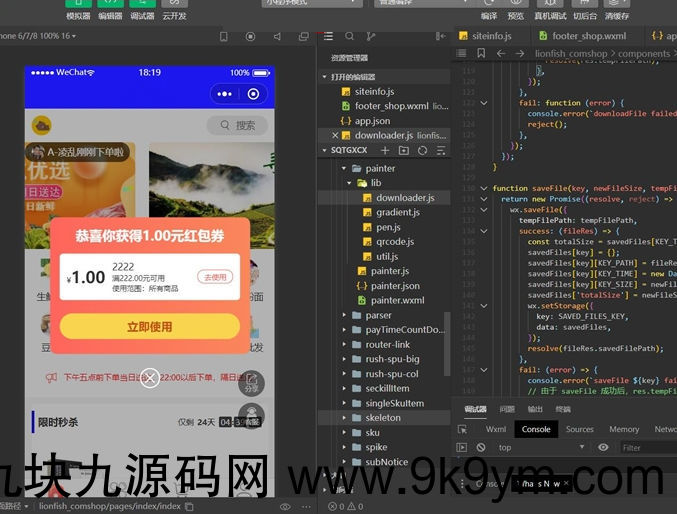Click the new file icon beside SQTGXCX
Image resolution: width=677 pixels, height=514 pixels.
pos(385,150)
